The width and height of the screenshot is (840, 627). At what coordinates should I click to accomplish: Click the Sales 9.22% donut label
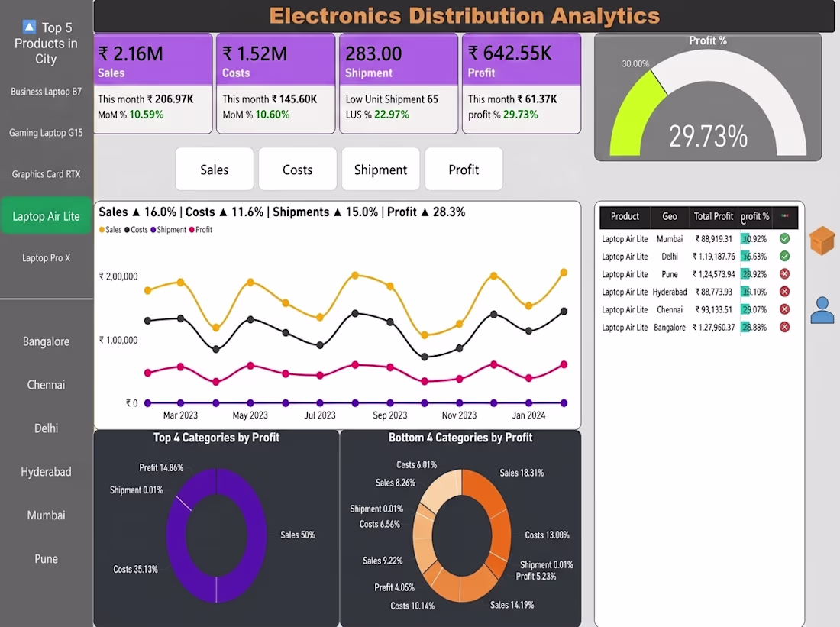tap(383, 561)
